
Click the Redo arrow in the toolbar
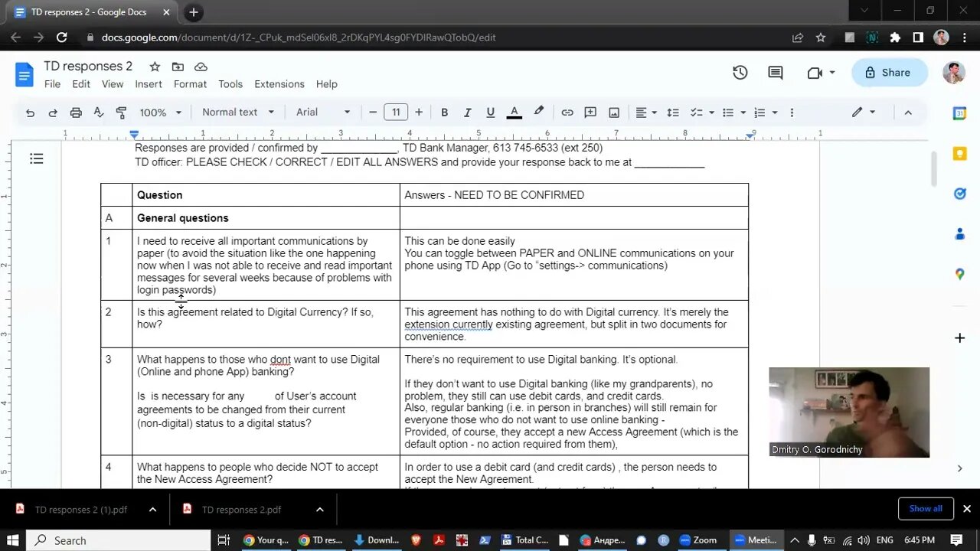click(53, 112)
